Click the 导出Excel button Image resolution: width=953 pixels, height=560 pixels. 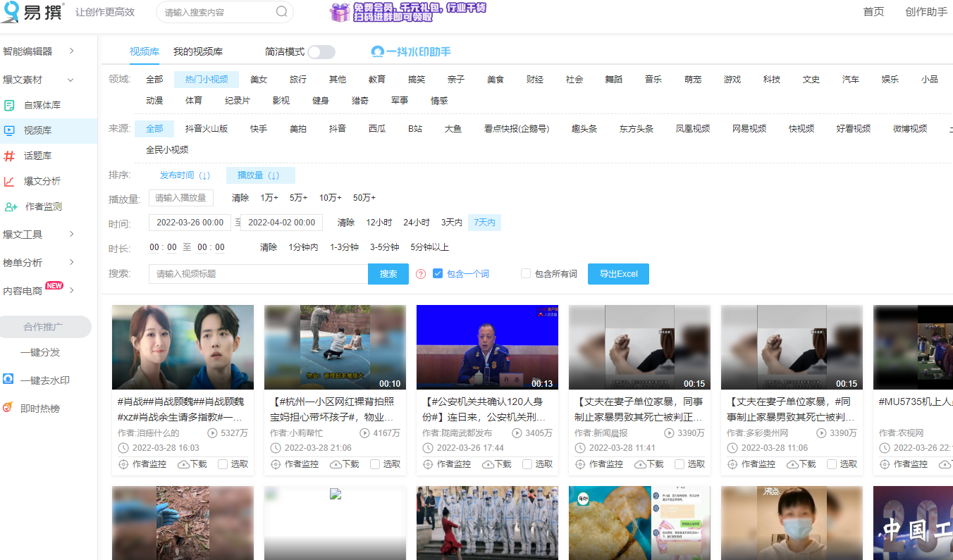click(x=618, y=274)
